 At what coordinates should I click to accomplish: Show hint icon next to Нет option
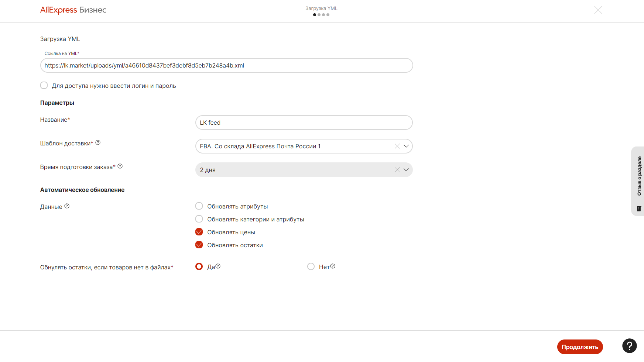(333, 266)
